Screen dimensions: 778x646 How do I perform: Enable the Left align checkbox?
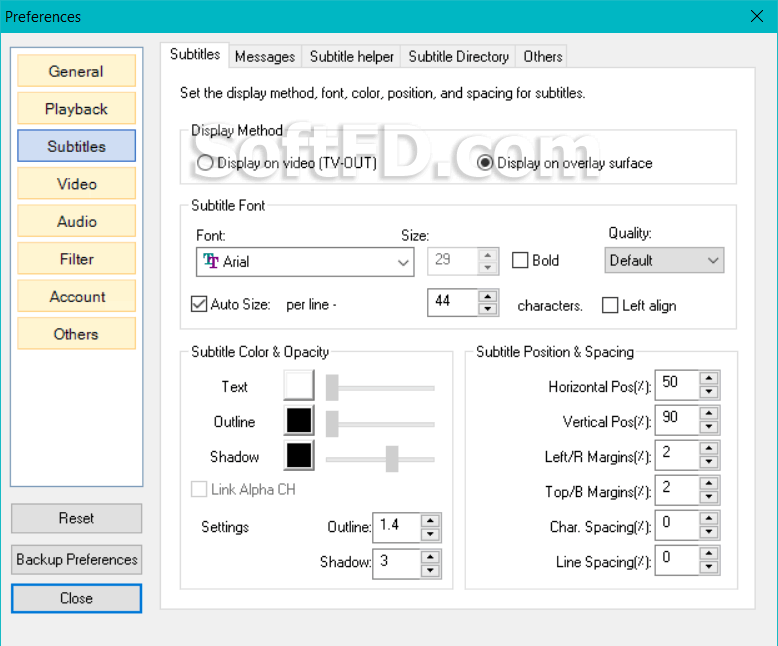coord(639,305)
